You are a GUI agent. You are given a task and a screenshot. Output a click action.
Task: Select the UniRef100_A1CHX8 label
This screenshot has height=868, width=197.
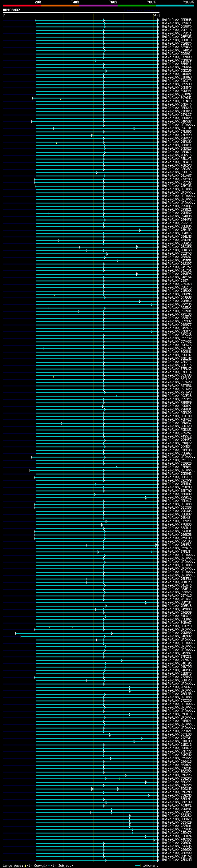pos(177,111)
